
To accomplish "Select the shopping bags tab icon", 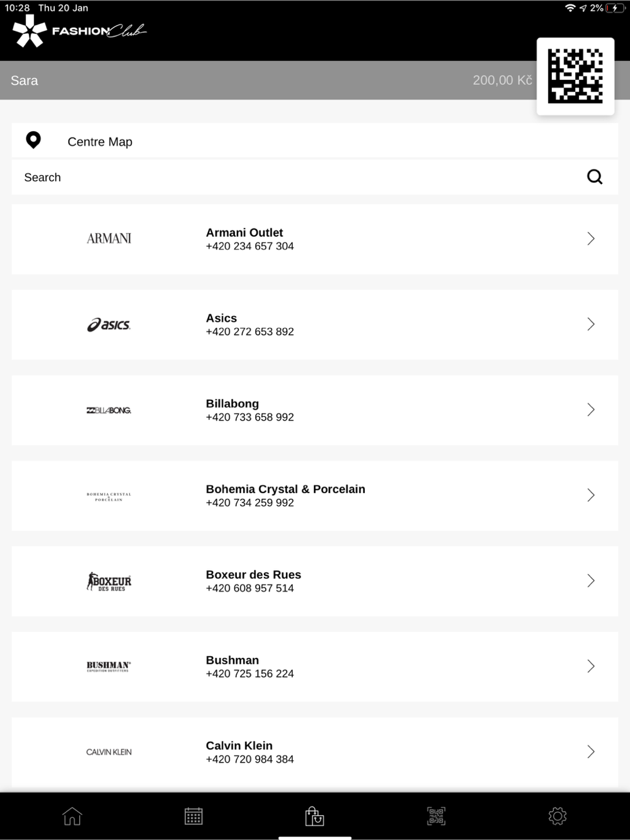I will click(314, 816).
